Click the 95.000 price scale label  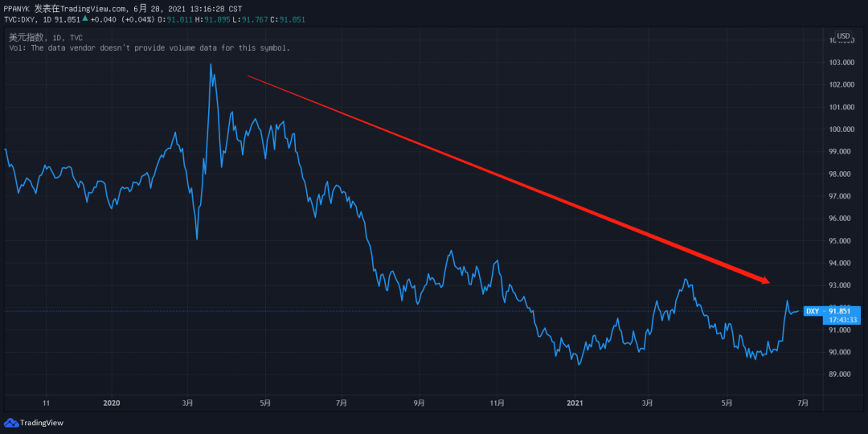[841, 241]
